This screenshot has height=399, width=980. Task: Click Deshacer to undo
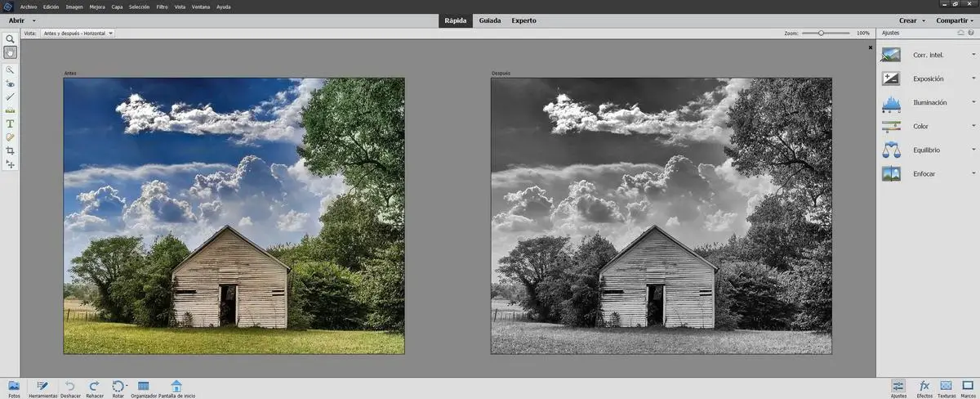click(x=70, y=388)
